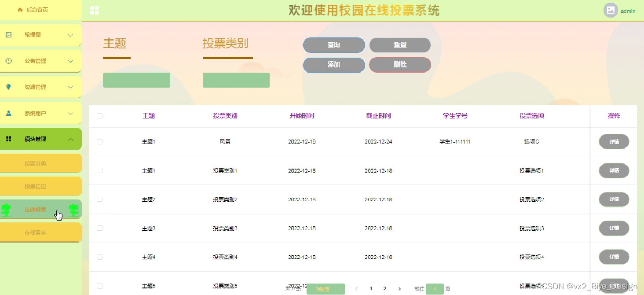The image size is (644, 295).
Task: Collapse the 模块管理 menu chevron
Action: (x=70, y=139)
